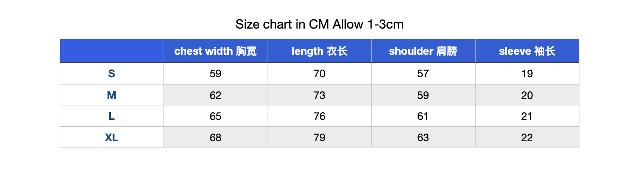Screen dimensions: 644x173
Task: Click chest width value 59 for S
Action: [x=216, y=74]
